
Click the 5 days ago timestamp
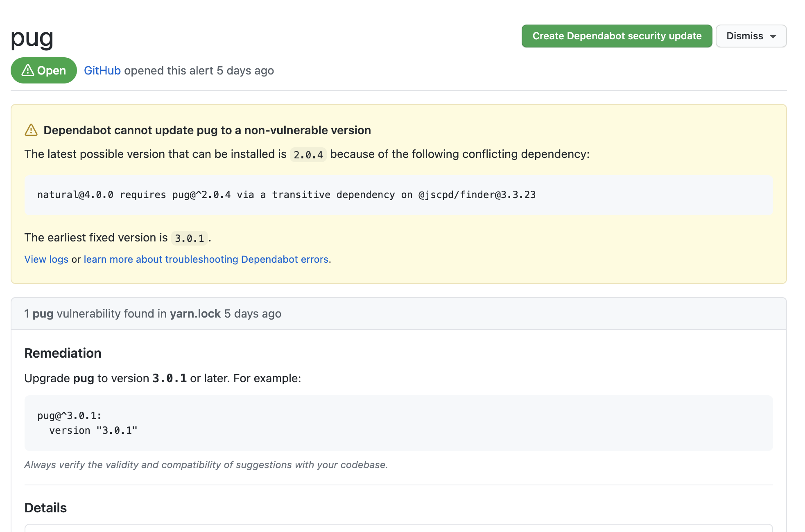tap(245, 70)
